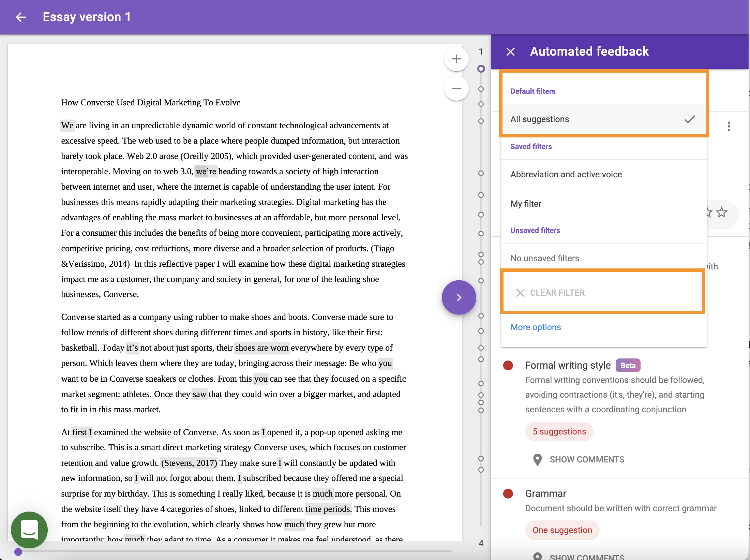Click the checkmark icon on All suggestions

(689, 119)
